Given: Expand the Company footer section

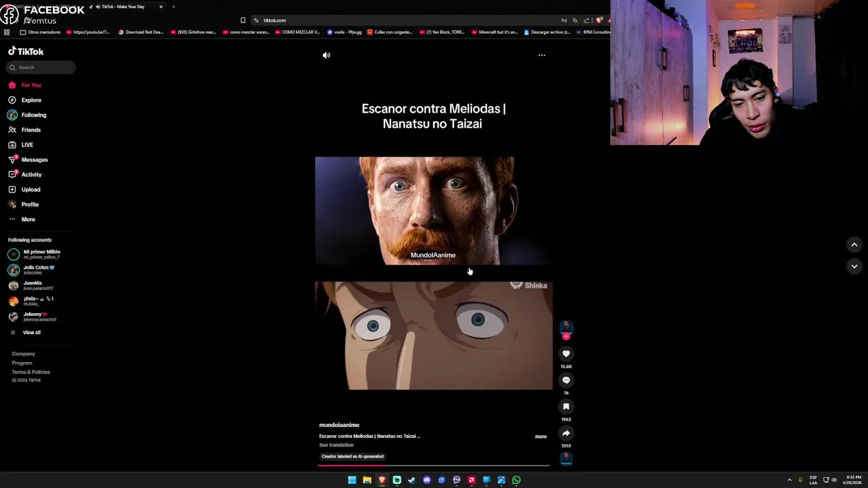Looking at the screenshot, I should point(23,354).
